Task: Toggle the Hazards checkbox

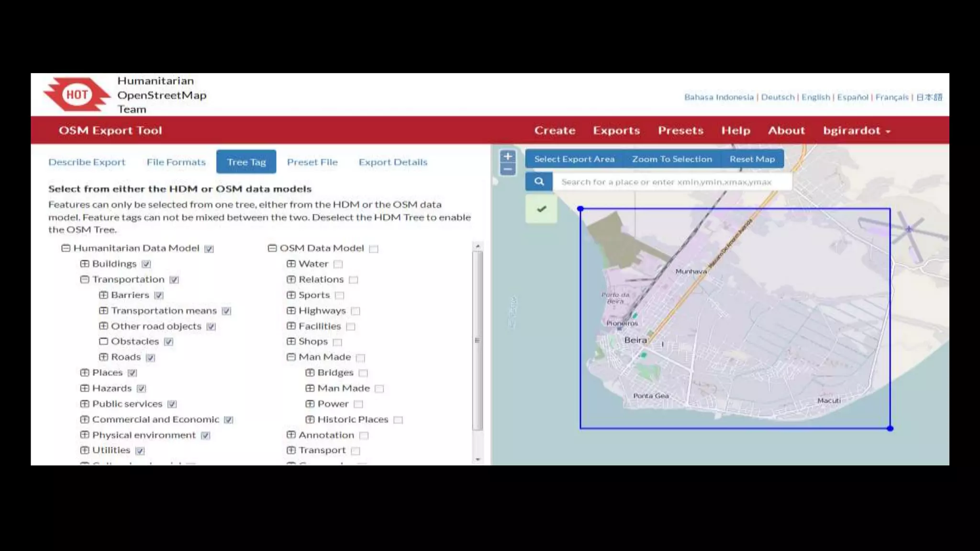Action: (141, 388)
